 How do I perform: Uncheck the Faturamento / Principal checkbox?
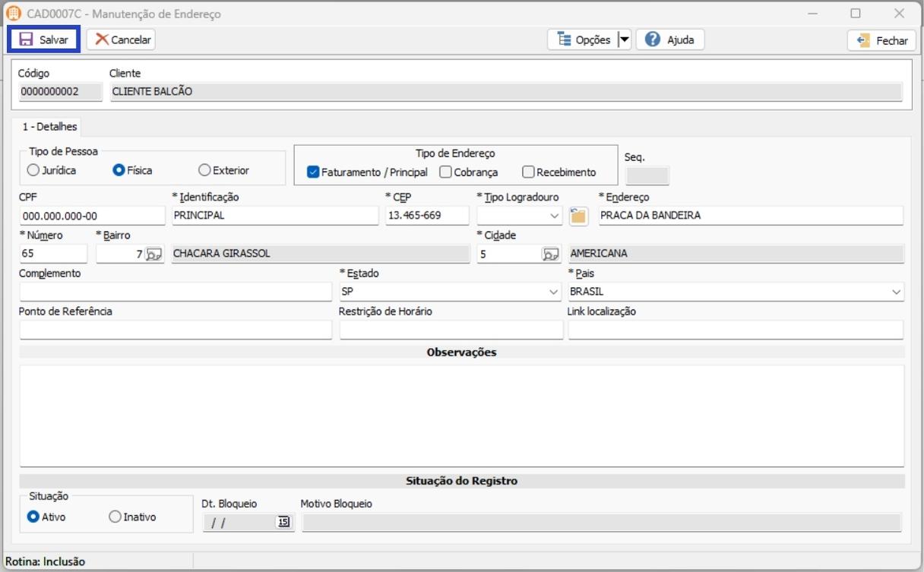[x=313, y=172]
